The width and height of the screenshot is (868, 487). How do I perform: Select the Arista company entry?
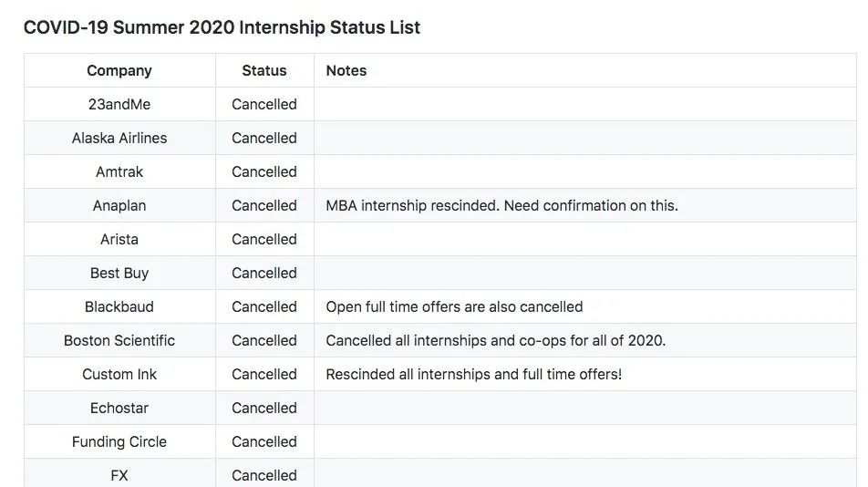(119, 239)
